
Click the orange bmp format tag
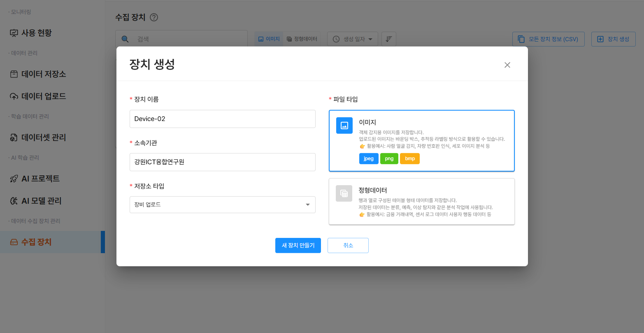pyautogui.click(x=410, y=158)
